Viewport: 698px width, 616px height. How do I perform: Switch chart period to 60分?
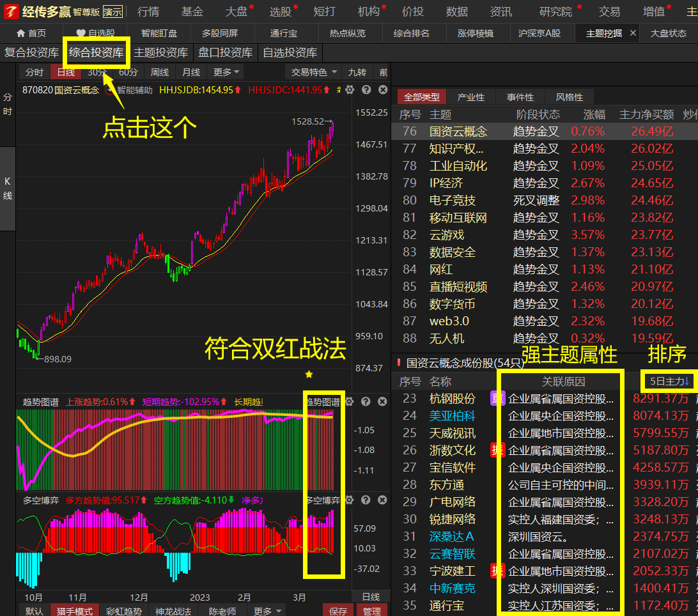(128, 72)
